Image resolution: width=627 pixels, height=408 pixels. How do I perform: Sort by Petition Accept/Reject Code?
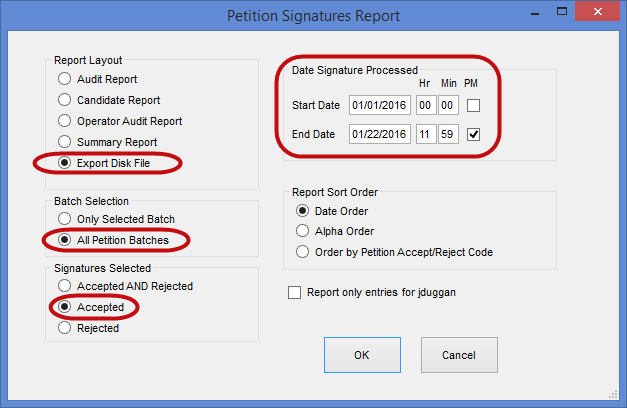(302, 252)
